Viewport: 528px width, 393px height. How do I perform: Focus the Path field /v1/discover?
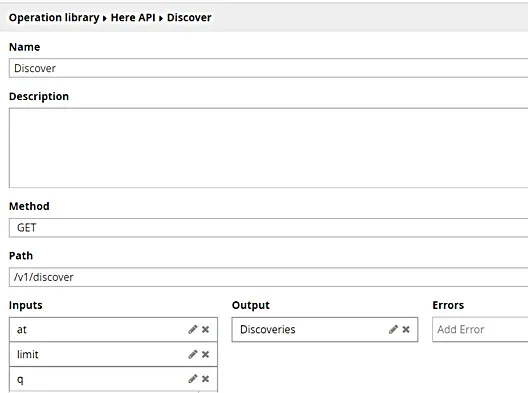coord(268,277)
